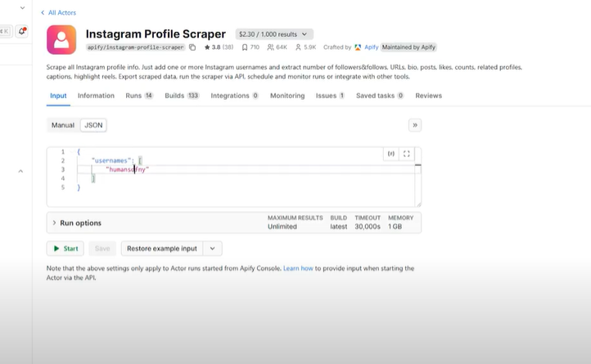The height and width of the screenshot is (364, 591).
Task: Go back to All Actors
Action: 63,12
